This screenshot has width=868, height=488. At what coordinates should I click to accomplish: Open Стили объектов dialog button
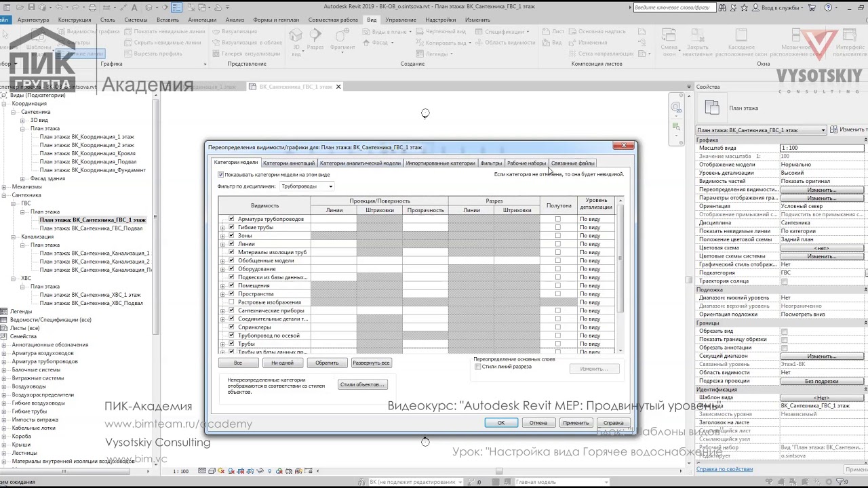[x=362, y=384]
